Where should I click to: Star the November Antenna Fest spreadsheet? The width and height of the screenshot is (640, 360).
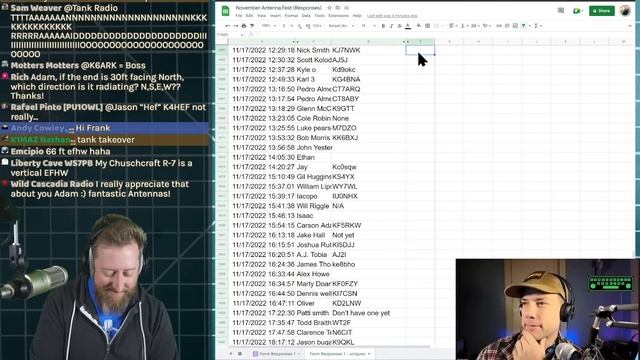coord(329,8)
